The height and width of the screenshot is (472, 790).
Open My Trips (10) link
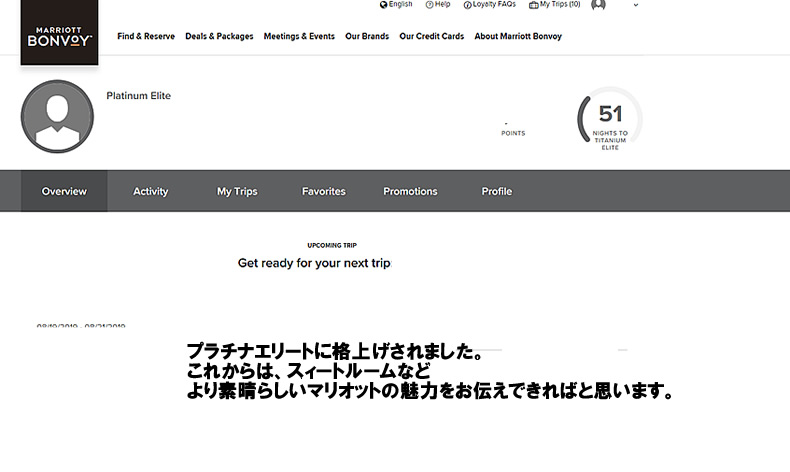pyautogui.click(x=560, y=4)
